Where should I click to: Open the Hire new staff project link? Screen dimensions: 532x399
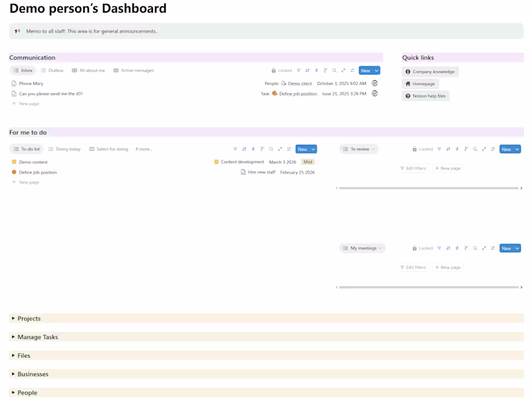(x=258, y=172)
